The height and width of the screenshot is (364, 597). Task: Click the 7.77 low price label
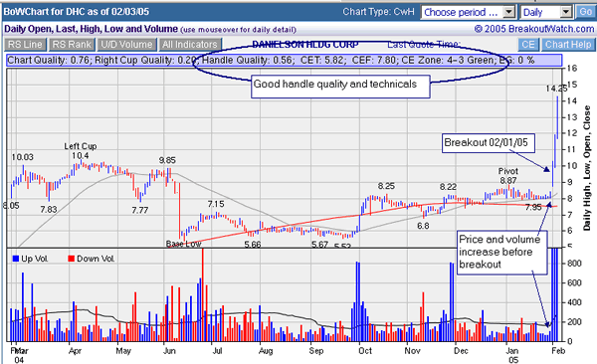pos(139,210)
